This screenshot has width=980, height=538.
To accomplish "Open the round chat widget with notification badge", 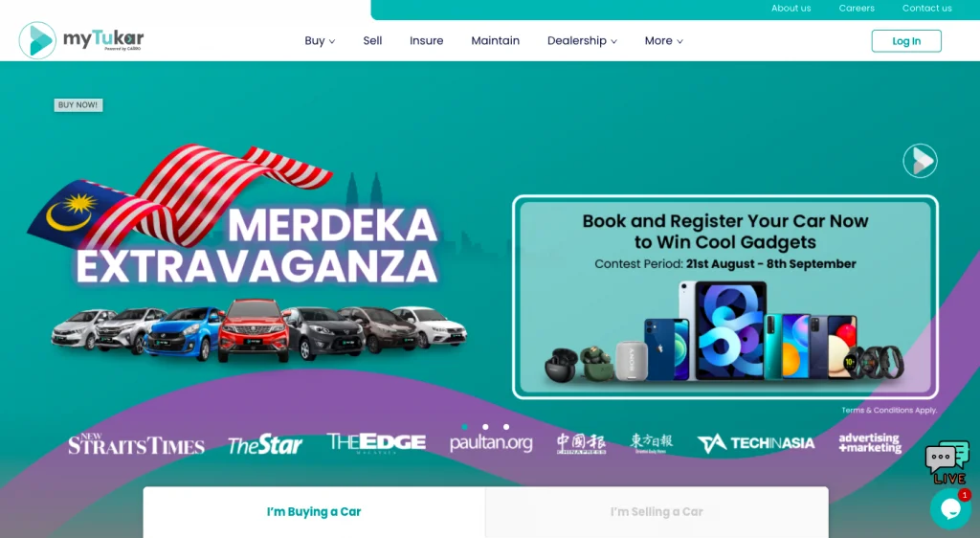I will 950,508.
